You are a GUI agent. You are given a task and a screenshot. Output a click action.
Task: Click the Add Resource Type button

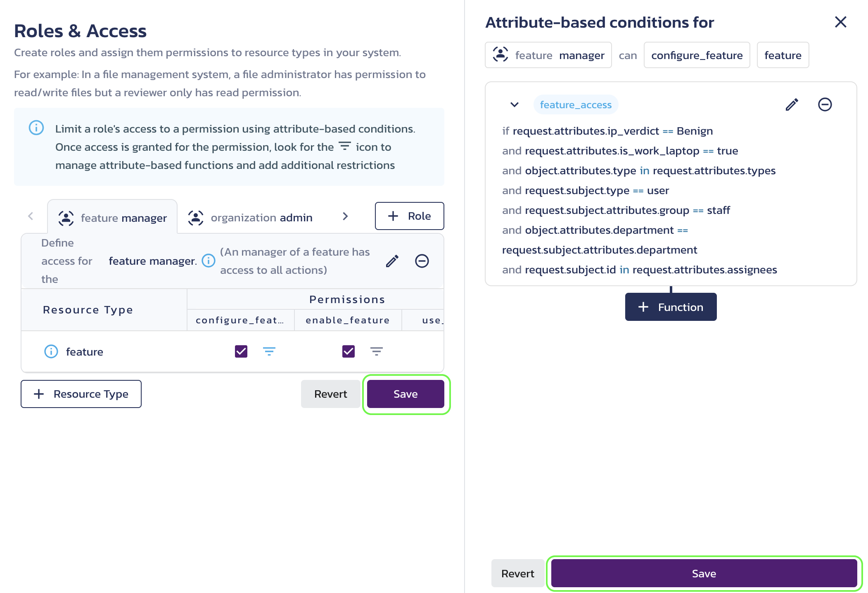[81, 394]
